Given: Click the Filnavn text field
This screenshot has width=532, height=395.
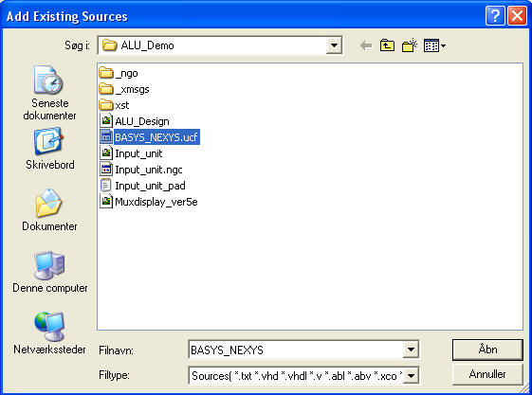Looking at the screenshot, I should coord(296,350).
